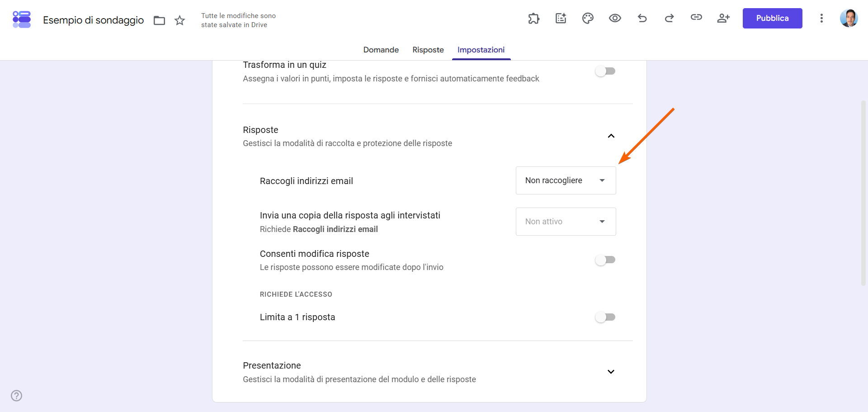Expand the Presentazione section chevron
This screenshot has width=868, height=412.
click(x=611, y=372)
